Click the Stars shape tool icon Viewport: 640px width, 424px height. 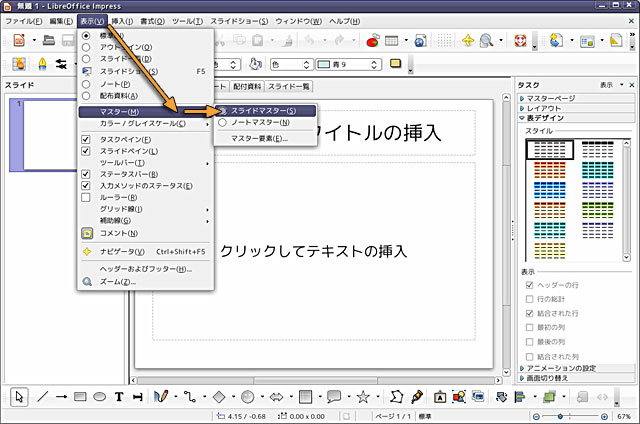point(363,397)
